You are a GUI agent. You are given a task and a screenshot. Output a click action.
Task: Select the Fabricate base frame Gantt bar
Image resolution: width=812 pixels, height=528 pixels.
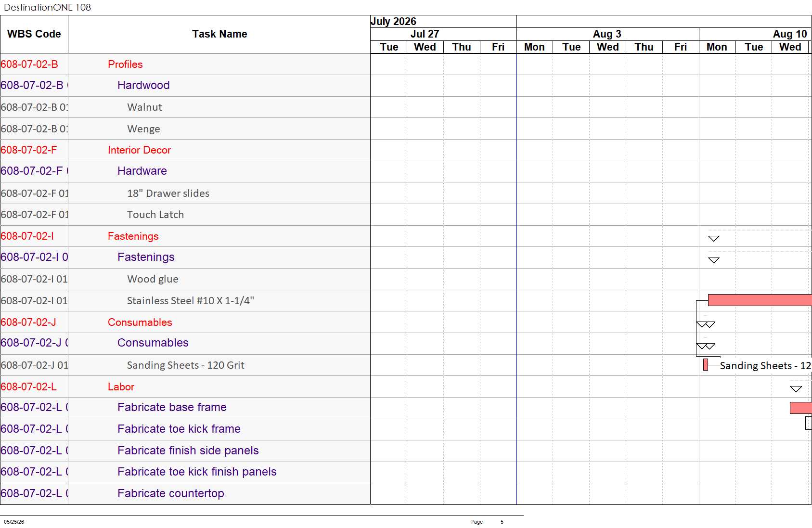coord(801,408)
